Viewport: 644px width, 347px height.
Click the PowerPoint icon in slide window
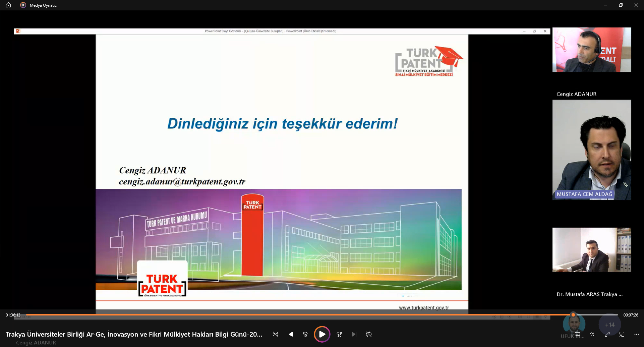tap(18, 31)
